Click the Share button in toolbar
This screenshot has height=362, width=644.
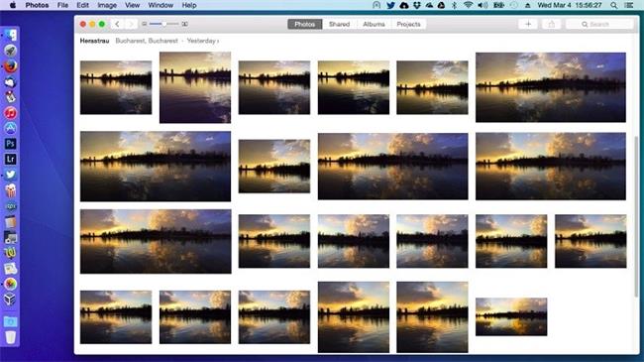[x=552, y=24]
